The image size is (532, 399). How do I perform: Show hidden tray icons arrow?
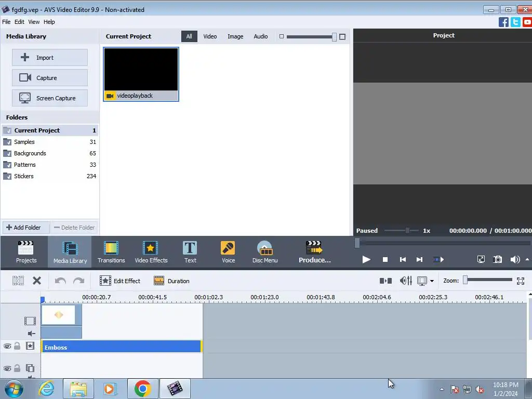click(x=442, y=389)
